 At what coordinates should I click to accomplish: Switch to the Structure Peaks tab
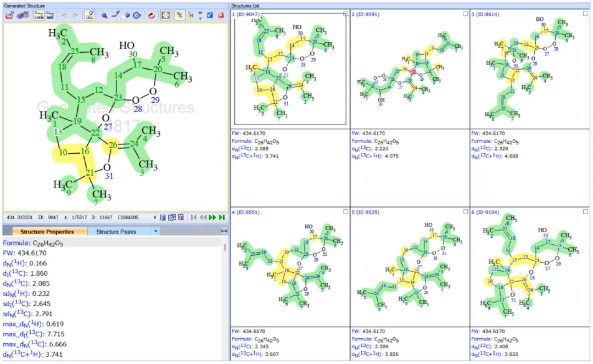(116, 231)
